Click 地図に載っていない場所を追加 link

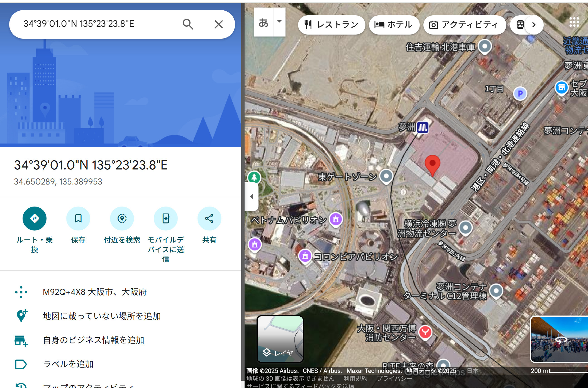pyautogui.click(x=102, y=316)
